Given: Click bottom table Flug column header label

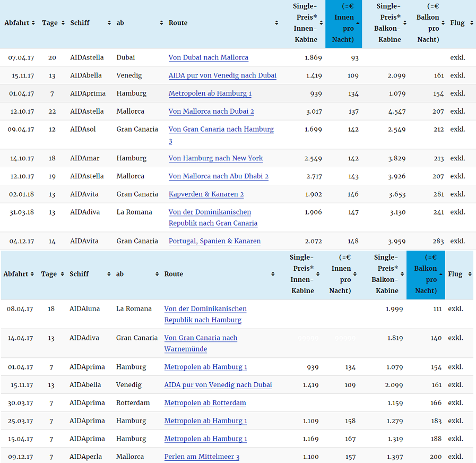Looking at the screenshot, I should click(x=455, y=274).
